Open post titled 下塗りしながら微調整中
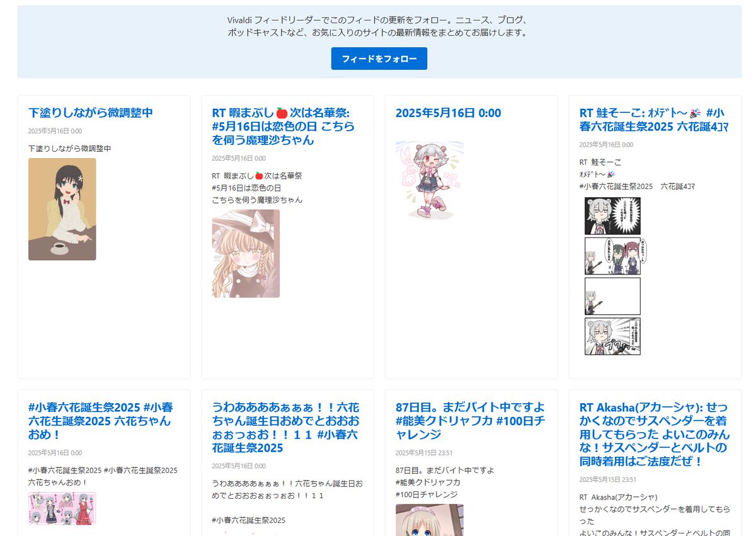 click(x=91, y=113)
